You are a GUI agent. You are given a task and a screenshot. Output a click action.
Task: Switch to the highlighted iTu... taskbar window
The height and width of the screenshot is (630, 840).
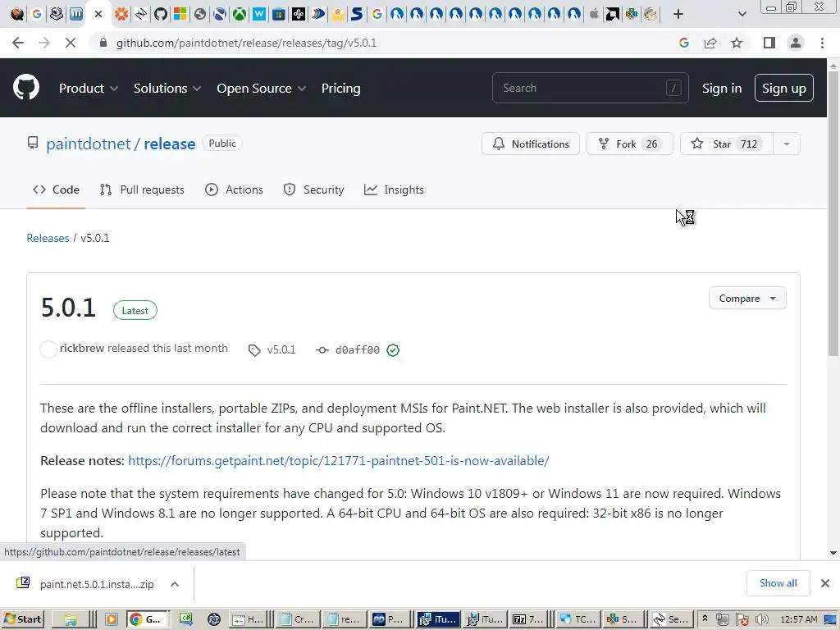438,619
